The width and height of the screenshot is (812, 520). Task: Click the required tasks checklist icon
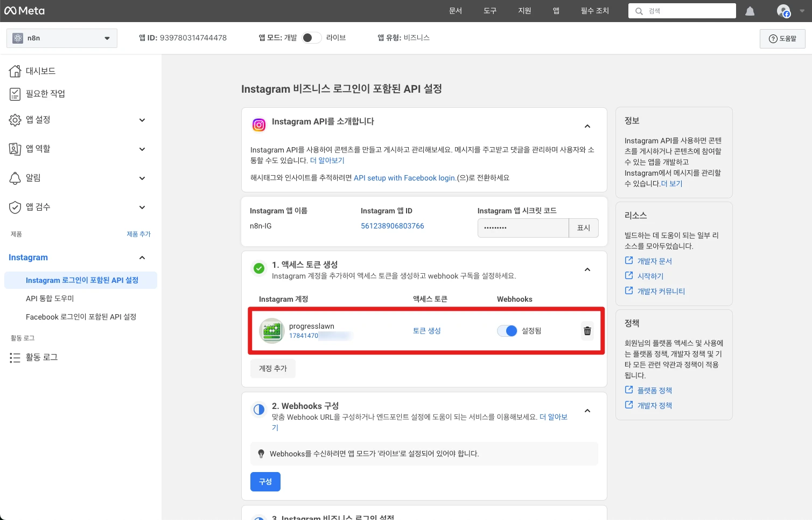[x=15, y=94]
